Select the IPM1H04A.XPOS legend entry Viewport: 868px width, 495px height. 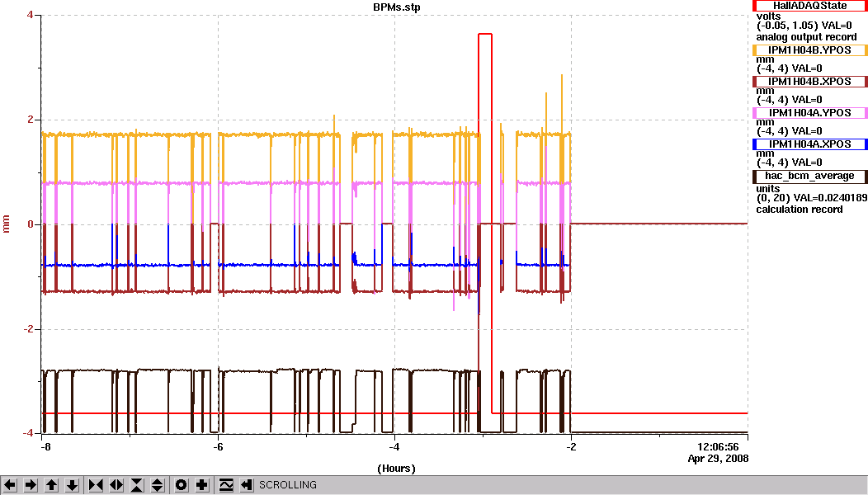point(810,144)
